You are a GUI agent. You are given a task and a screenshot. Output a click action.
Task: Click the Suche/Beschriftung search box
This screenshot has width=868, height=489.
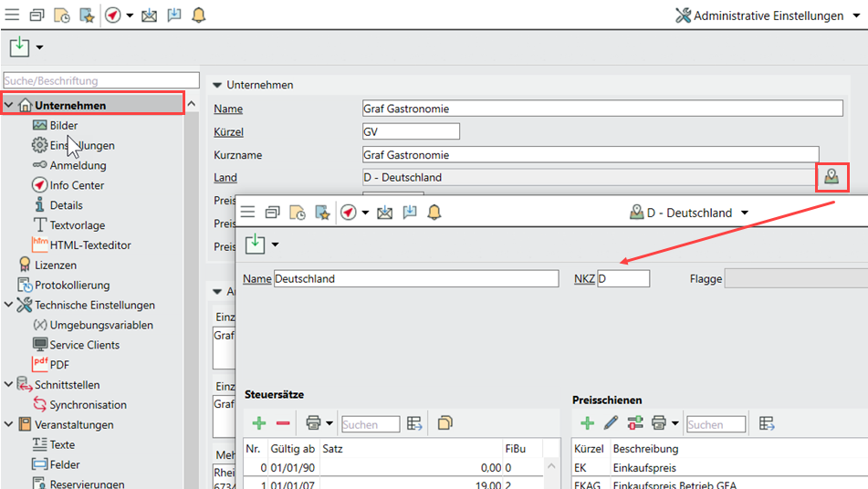[101, 80]
